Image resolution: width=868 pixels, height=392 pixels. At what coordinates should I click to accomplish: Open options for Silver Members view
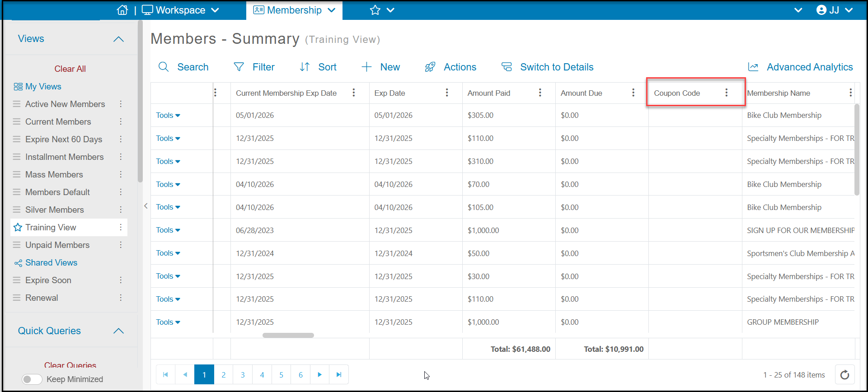pos(121,210)
